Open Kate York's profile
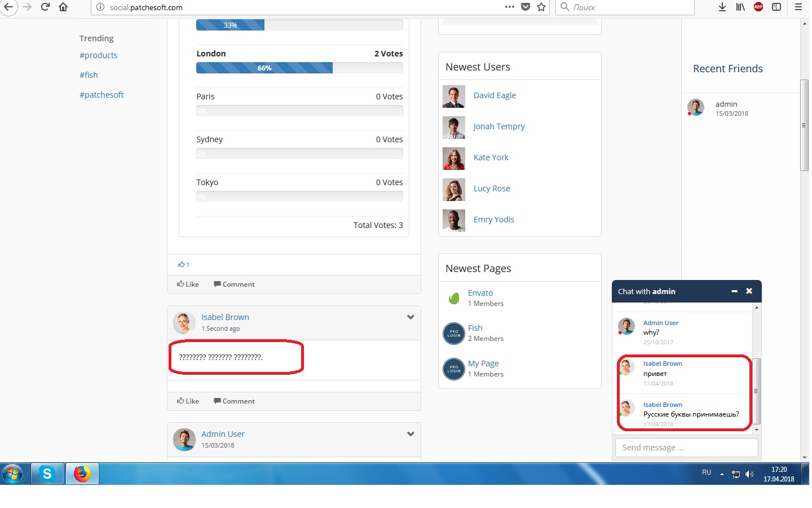The width and height of the screenshot is (812, 508). click(491, 157)
